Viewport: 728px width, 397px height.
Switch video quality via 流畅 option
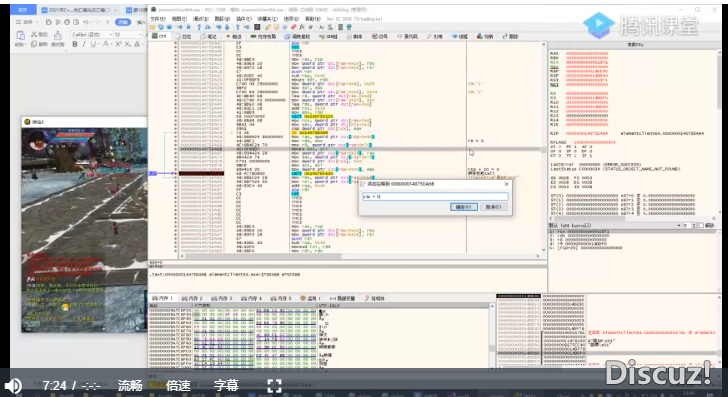click(130, 385)
